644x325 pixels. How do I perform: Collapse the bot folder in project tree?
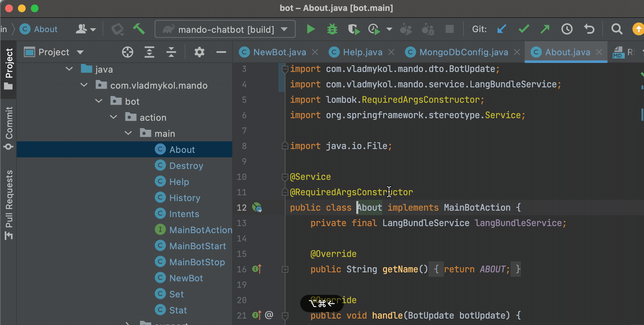click(98, 101)
